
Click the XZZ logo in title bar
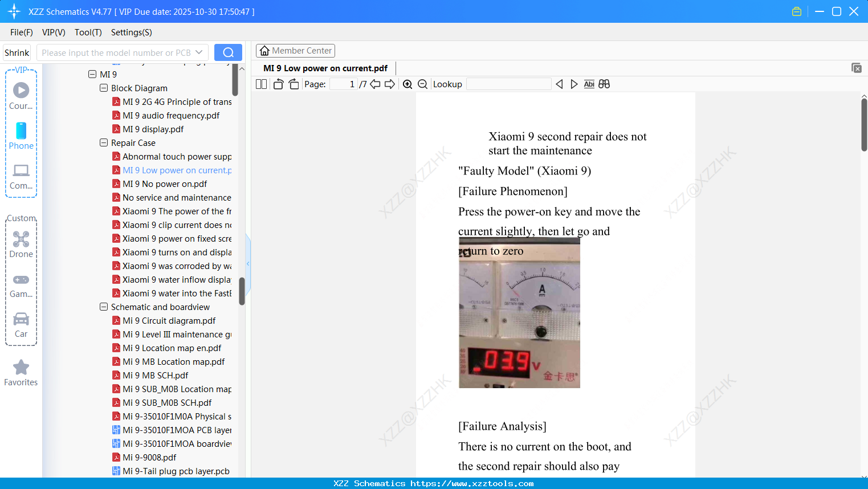[14, 11]
